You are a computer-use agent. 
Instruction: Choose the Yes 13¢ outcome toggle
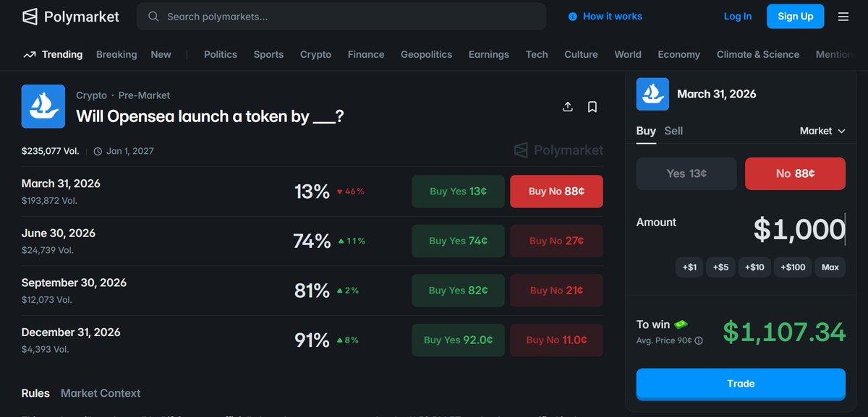point(686,173)
